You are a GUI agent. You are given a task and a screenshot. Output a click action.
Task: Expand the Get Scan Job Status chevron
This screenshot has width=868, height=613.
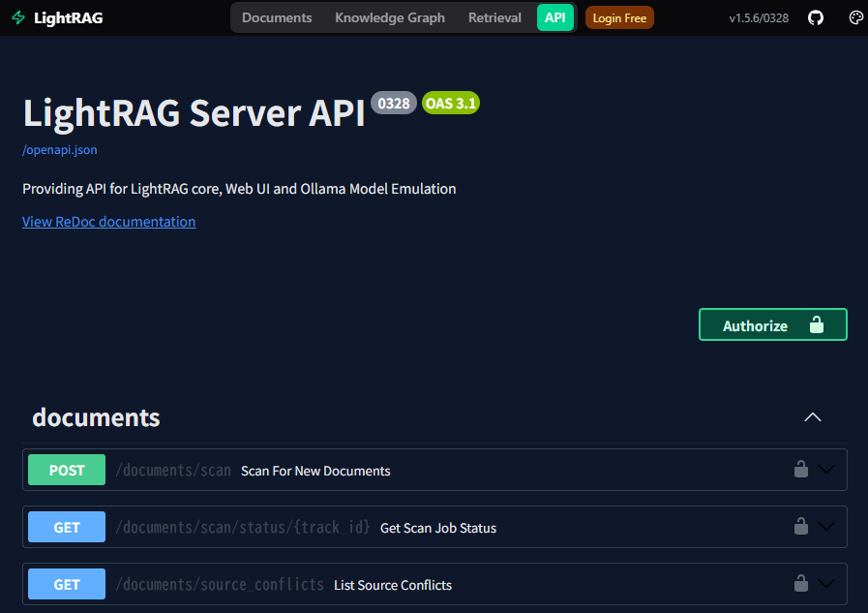pos(826,527)
